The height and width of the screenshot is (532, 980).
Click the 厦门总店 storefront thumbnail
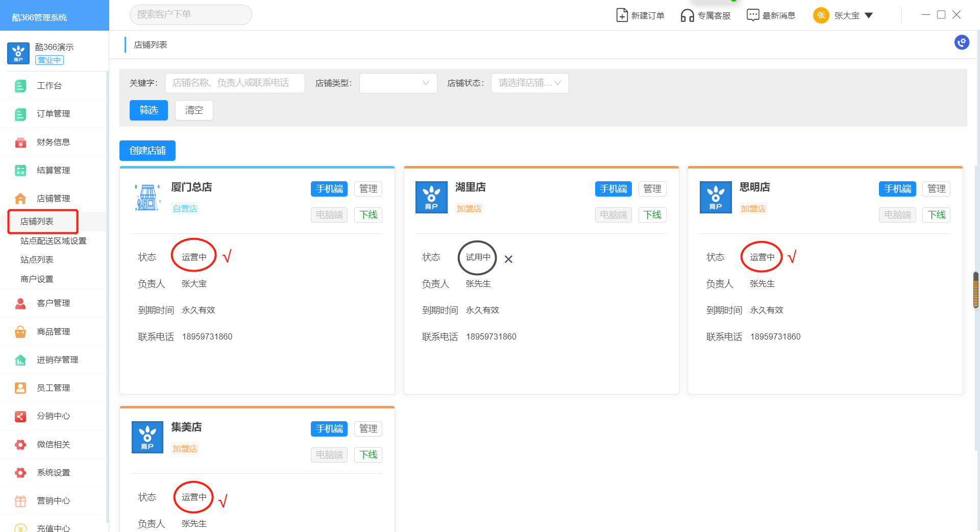point(148,198)
